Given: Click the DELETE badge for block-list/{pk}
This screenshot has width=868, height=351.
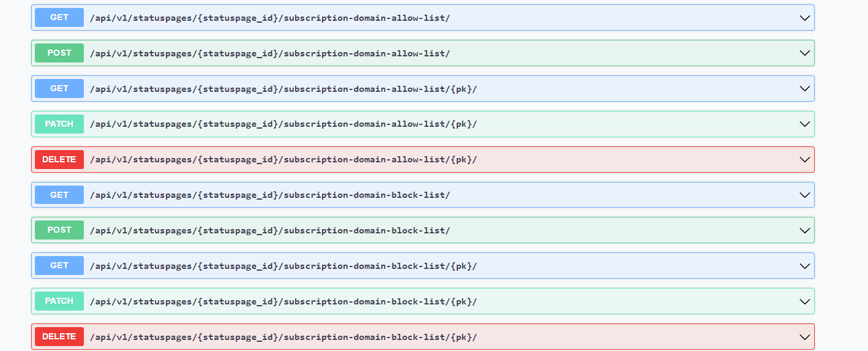Looking at the screenshot, I should [x=59, y=337].
